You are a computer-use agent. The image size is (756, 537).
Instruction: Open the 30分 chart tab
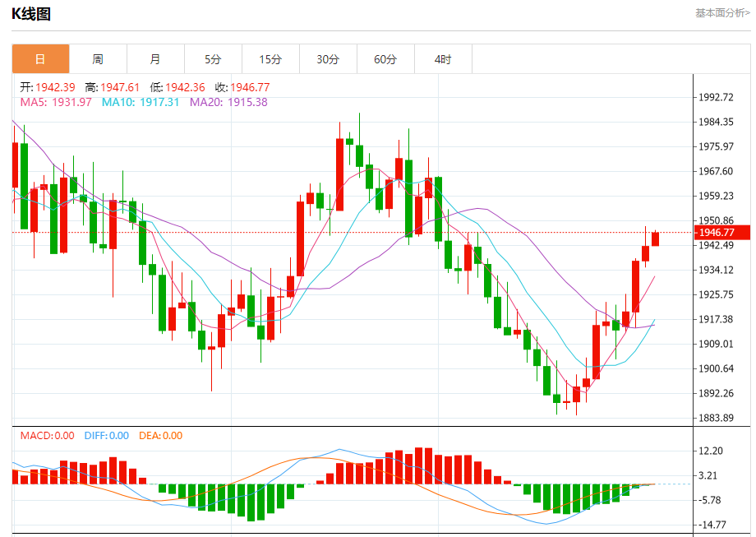(x=328, y=59)
